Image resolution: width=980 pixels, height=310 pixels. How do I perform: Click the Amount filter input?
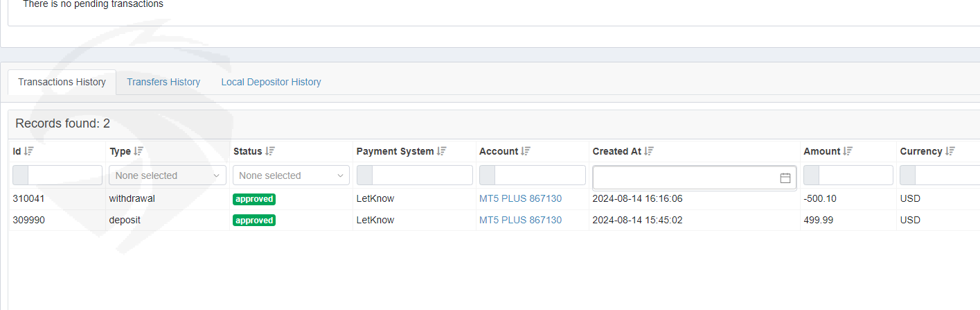(x=855, y=175)
